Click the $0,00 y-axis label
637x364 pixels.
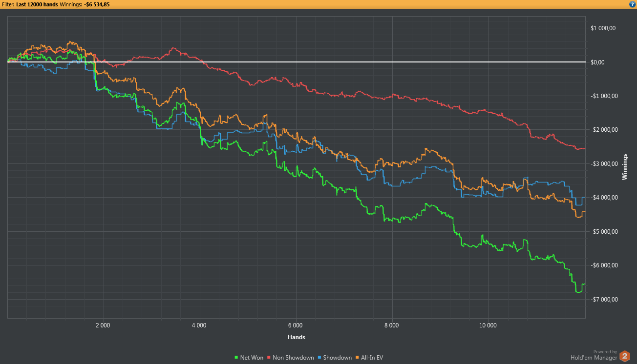(598, 62)
